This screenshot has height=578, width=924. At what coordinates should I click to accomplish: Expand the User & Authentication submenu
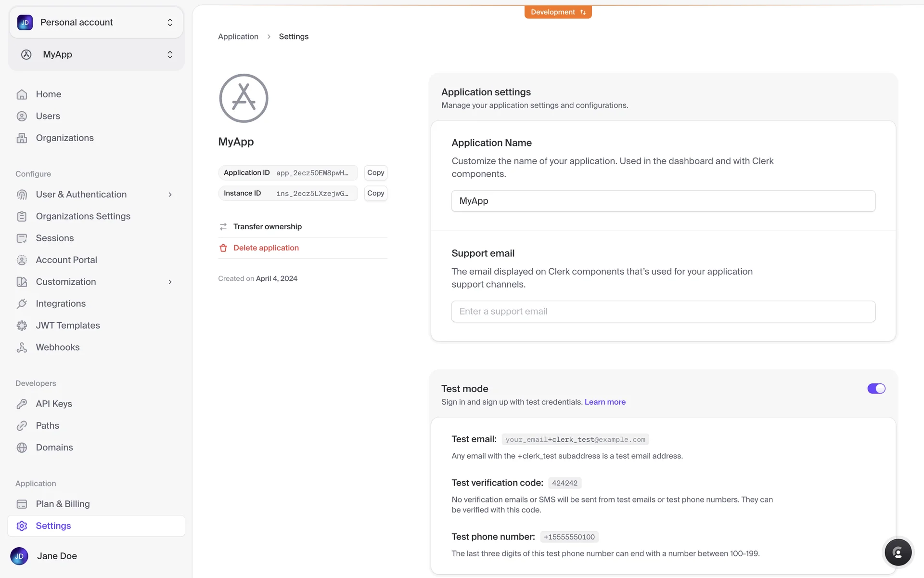pos(170,195)
